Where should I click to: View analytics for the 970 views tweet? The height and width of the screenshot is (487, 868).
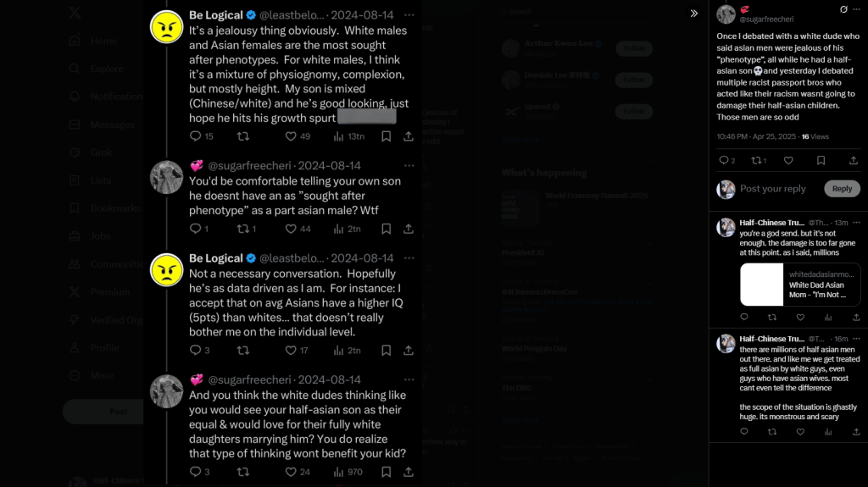348,472
